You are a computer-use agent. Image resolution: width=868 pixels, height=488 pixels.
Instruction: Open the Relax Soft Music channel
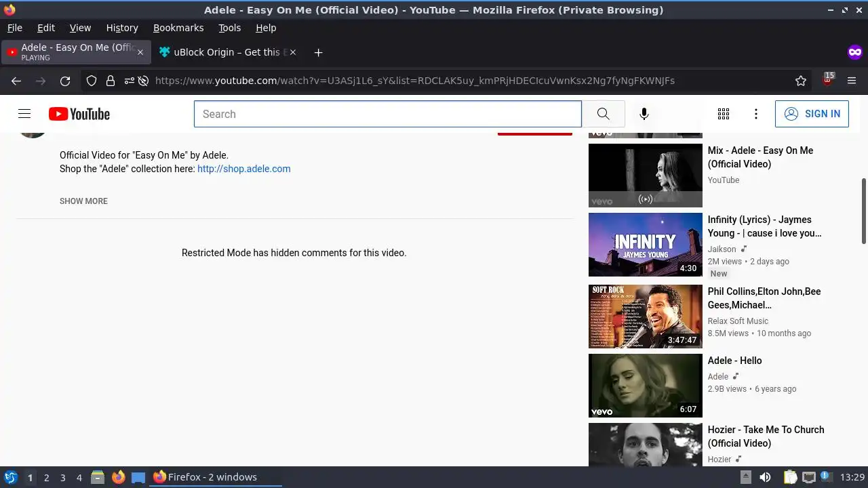[738, 321]
